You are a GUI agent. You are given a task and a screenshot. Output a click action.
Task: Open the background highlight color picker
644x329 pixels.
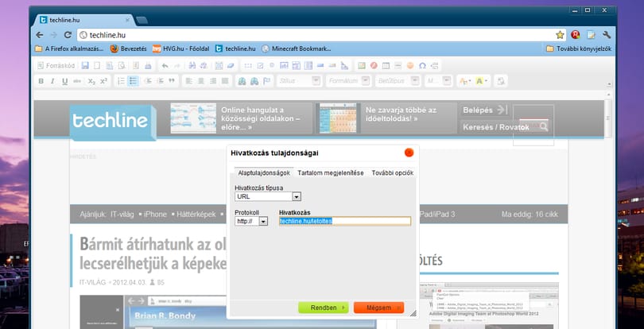point(481,81)
